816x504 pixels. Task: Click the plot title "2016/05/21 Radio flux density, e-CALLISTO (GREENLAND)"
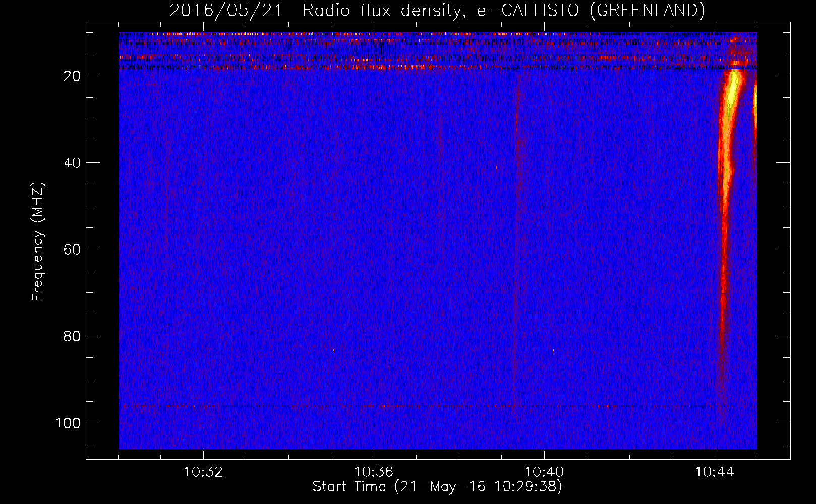point(437,10)
